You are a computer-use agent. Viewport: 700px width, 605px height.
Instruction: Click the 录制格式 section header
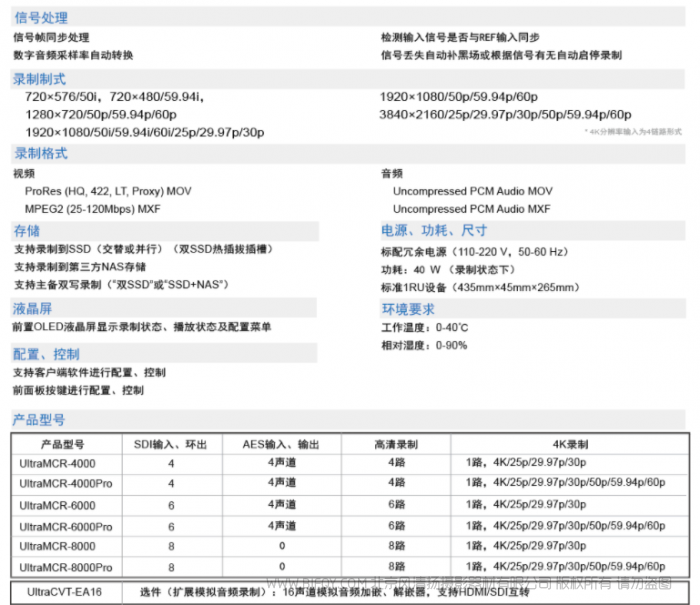(40, 153)
